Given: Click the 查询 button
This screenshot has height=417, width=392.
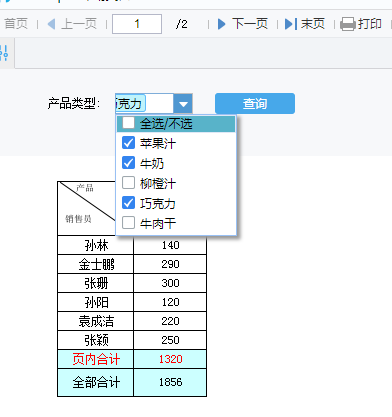Looking at the screenshot, I should (x=255, y=104).
